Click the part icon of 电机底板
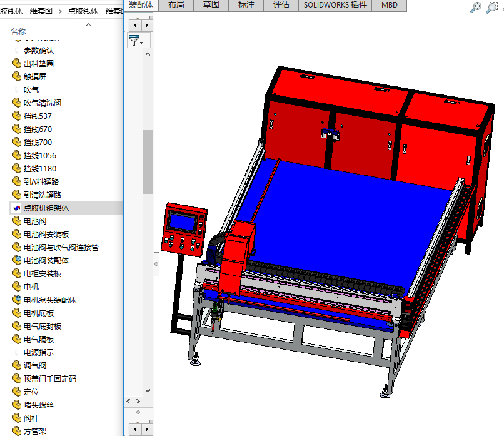504x436 pixels. 17,313
